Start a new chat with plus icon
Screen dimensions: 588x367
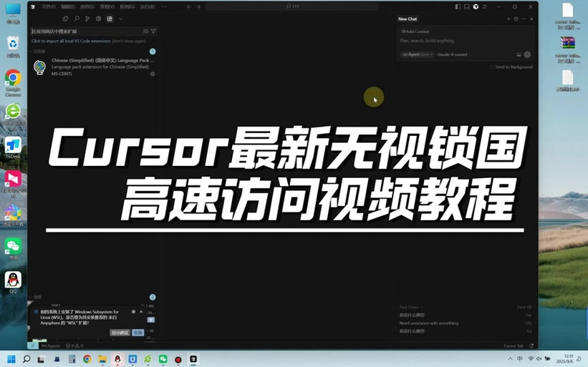click(509, 19)
